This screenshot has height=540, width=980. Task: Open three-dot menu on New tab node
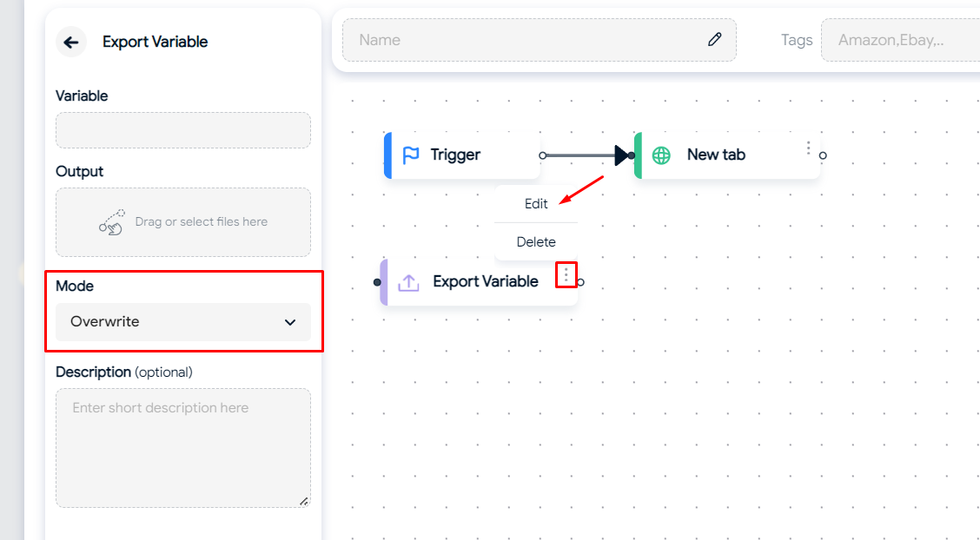pos(808,148)
